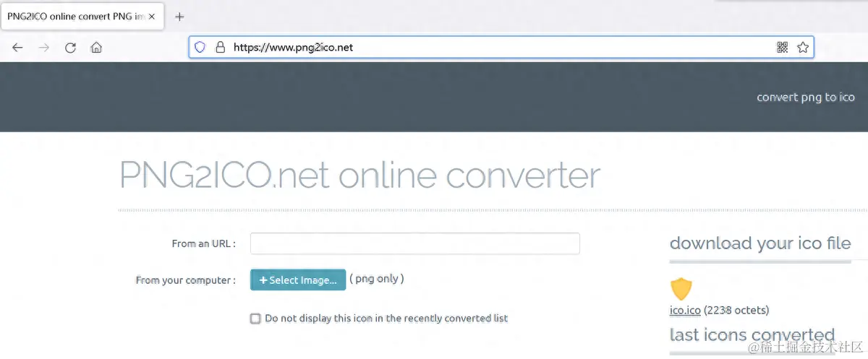Click the shield tracking protection icon
This screenshot has width=868, height=359.
click(200, 48)
